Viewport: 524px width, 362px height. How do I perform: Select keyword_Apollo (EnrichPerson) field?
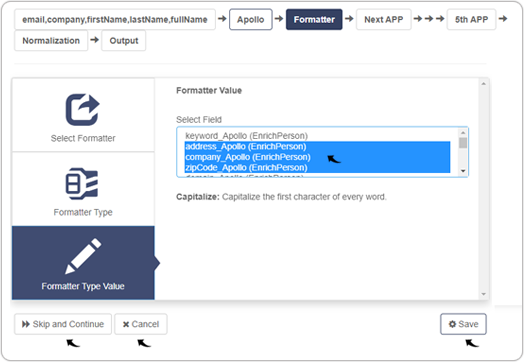coord(317,136)
